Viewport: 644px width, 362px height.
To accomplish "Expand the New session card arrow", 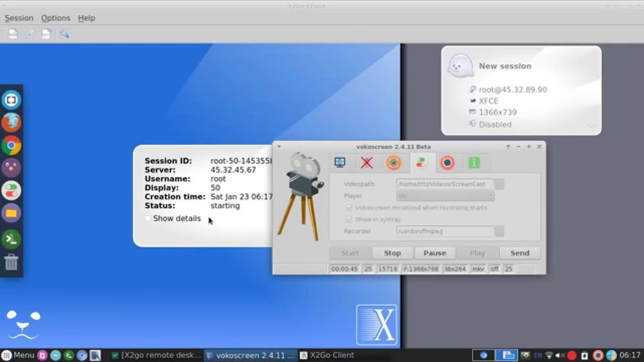I will (592, 126).
